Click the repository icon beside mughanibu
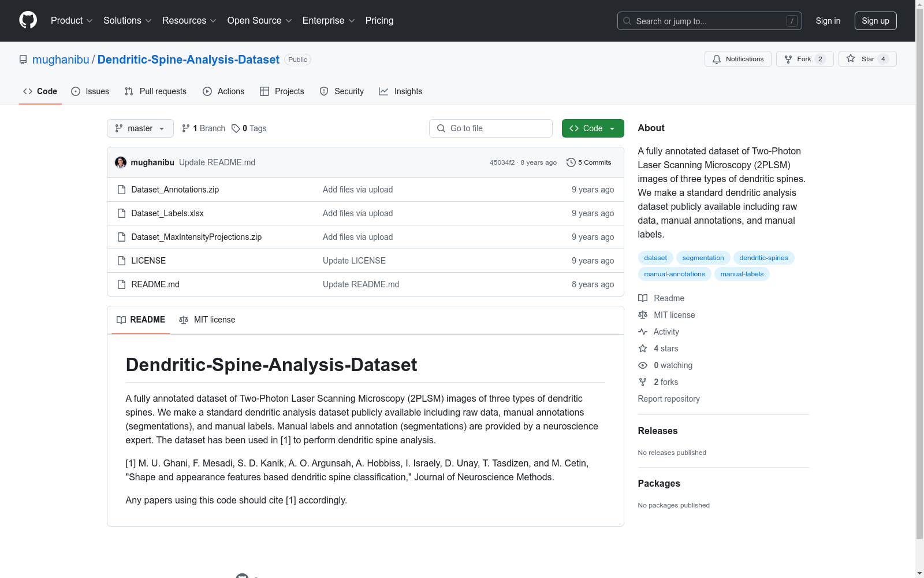 (x=23, y=60)
